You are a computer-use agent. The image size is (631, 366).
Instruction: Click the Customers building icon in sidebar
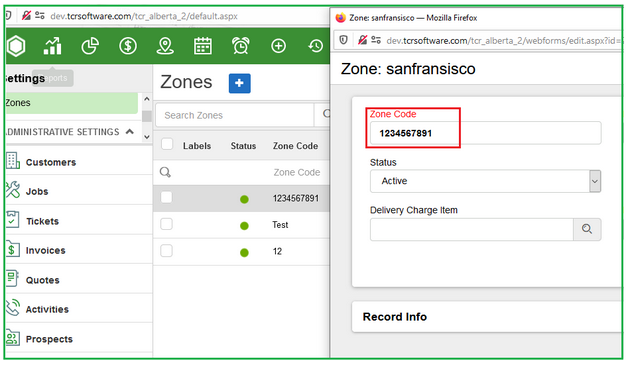coord(12,161)
